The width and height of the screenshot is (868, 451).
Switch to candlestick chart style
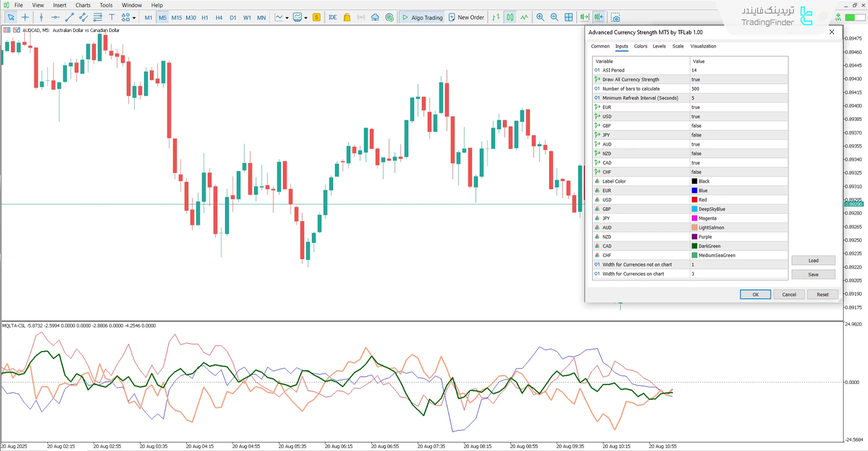click(510, 17)
